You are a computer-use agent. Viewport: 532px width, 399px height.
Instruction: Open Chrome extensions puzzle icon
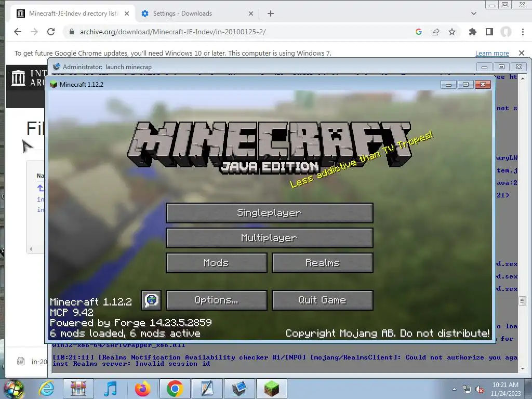point(472,32)
